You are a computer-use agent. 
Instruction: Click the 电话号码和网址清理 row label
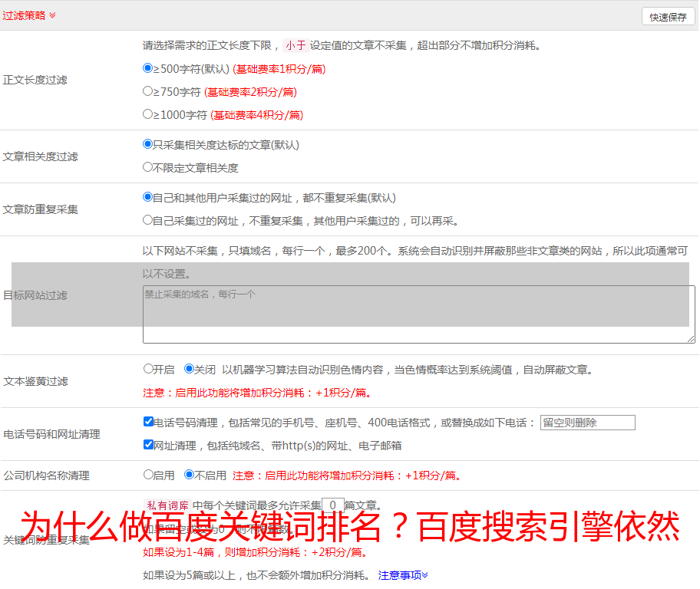point(51,434)
